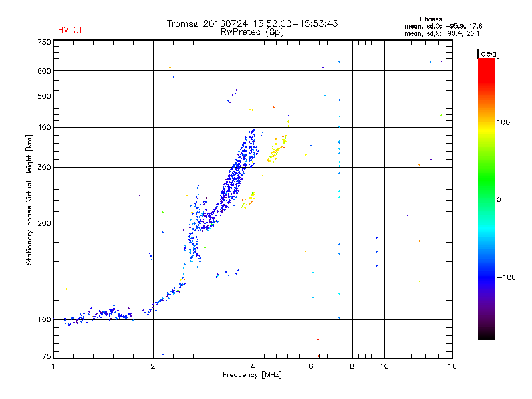Click the '0' colorbar tick label
This screenshot has height=399, width=532.
tap(499, 200)
